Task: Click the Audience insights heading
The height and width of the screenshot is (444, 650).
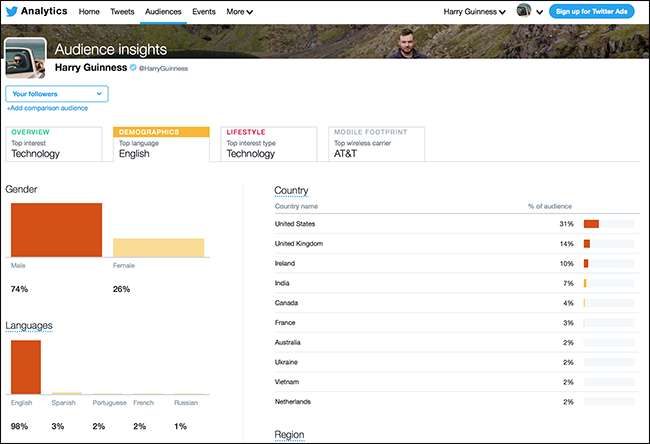Action: tap(111, 49)
